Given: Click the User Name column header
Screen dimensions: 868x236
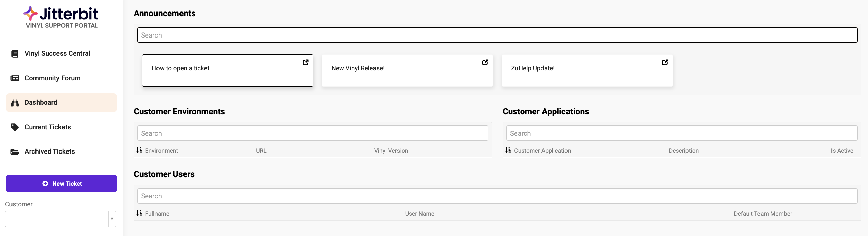Looking at the screenshot, I should 419,214.
